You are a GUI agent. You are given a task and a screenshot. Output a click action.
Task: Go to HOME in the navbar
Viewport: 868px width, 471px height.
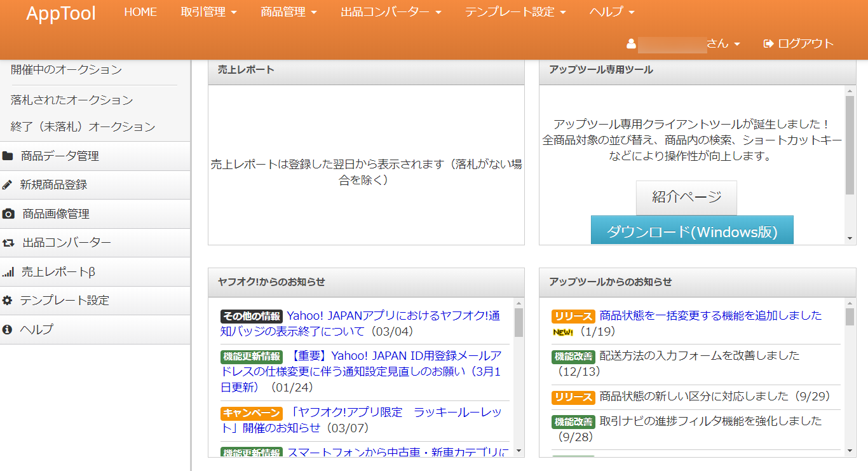pos(140,12)
